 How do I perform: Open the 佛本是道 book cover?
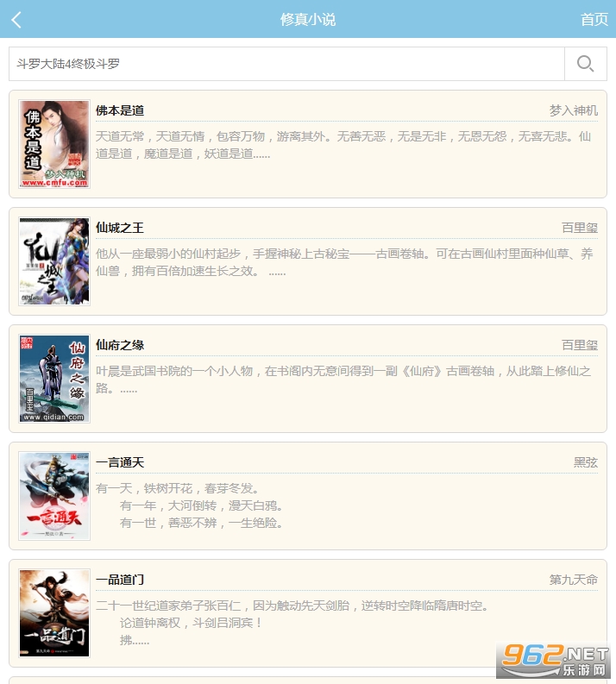pos(54,144)
